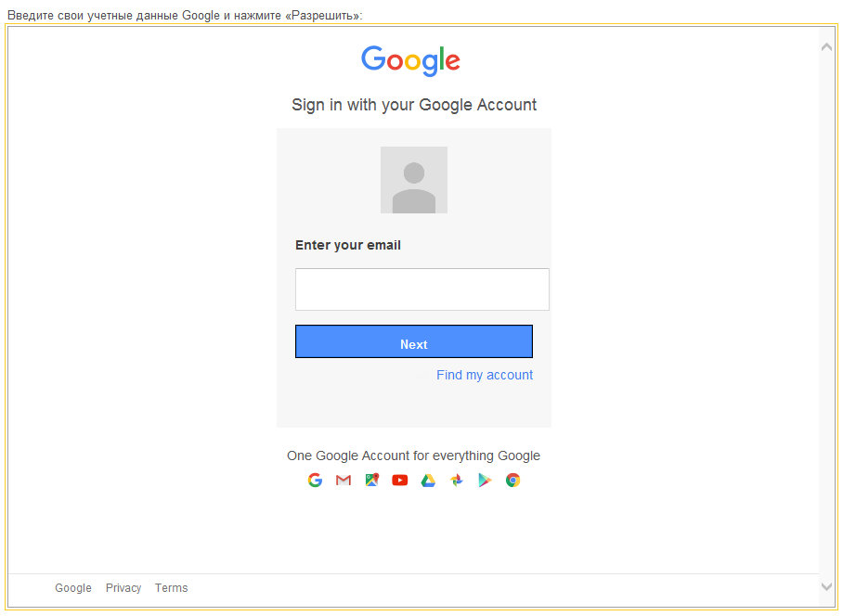Select the Google Play icon
This screenshot has height=616, width=843.
click(485, 480)
